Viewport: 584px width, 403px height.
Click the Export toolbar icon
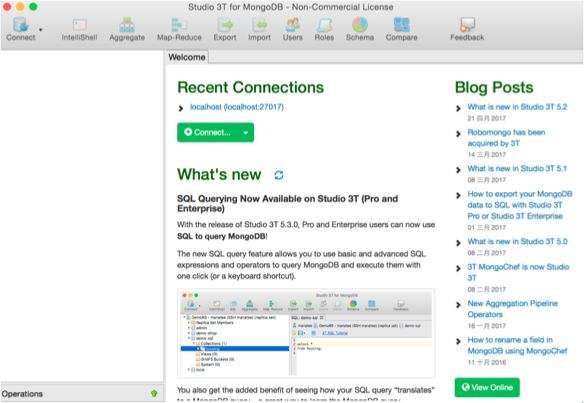coord(225,29)
